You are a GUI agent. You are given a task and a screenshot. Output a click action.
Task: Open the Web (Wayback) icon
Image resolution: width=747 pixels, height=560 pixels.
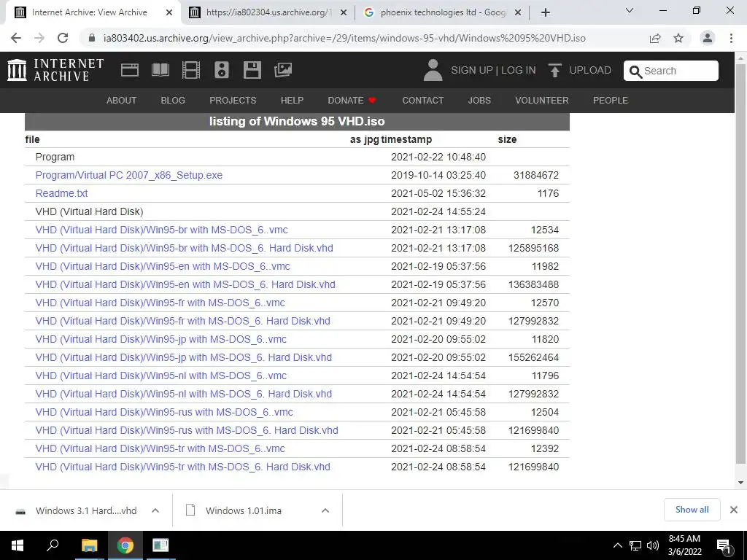tap(130, 70)
